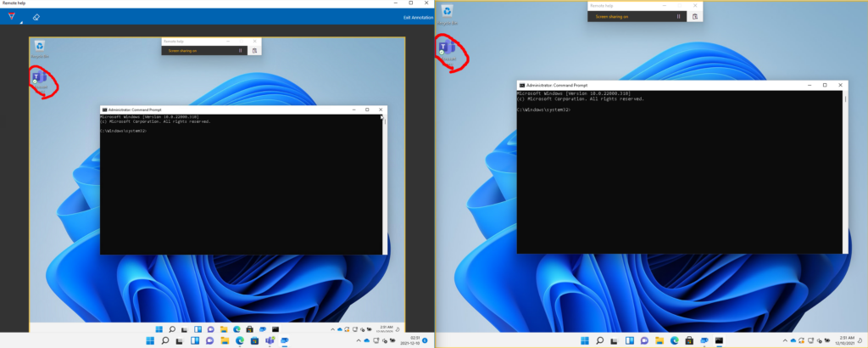Open Chat on the right desktop taskbar
The image size is (868, 348).
(644, 341)
